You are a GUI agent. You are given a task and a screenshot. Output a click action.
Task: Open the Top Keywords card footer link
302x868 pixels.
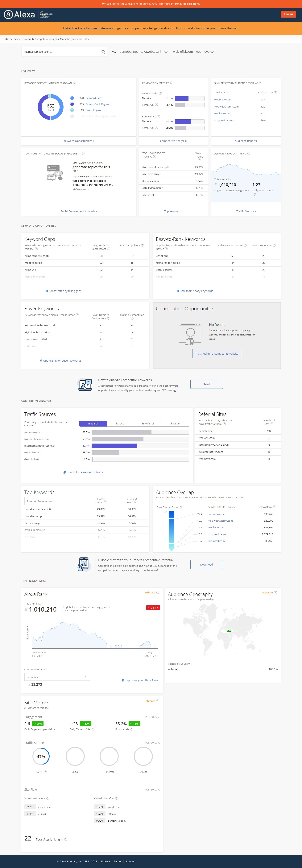pyautogui.click(x=174, y=211)
